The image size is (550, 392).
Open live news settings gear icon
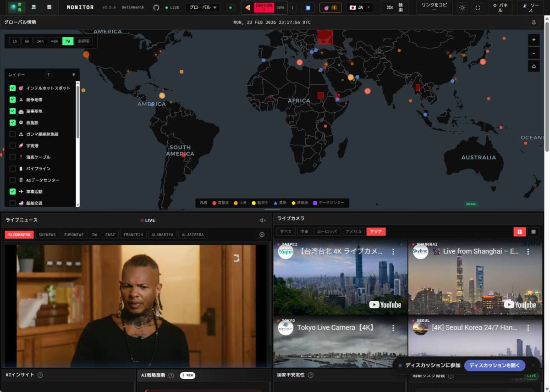pyautogui.click(x=262, y=234)
